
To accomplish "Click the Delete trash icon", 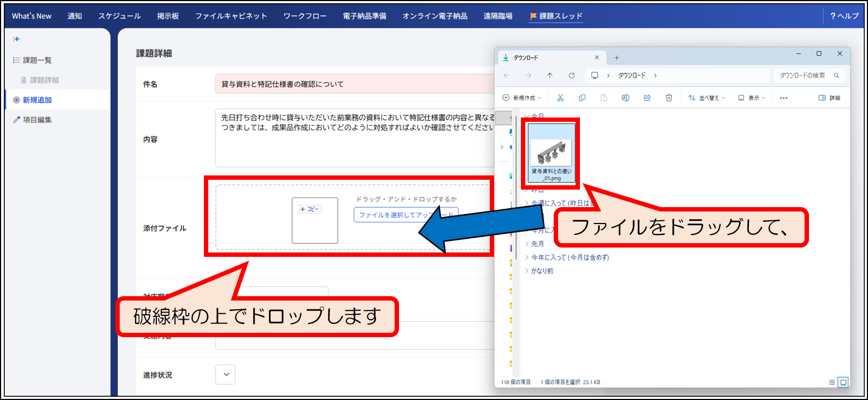I will [669, 98].
